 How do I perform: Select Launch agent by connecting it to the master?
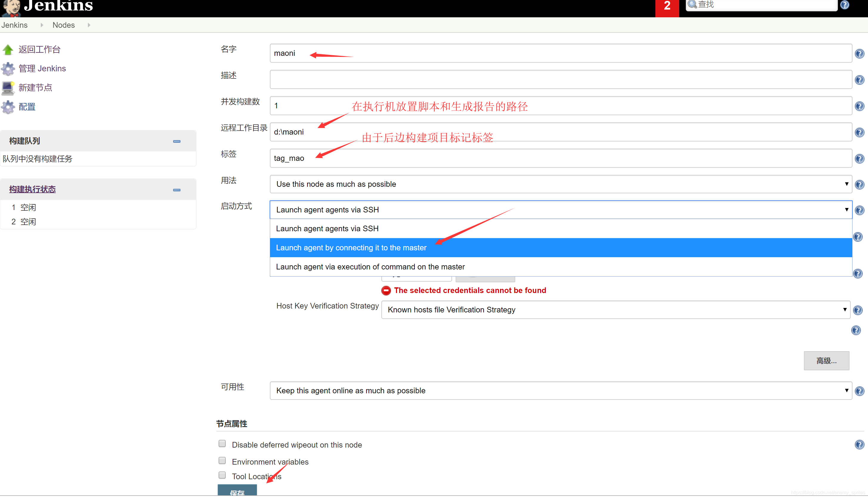tap(351, 248)
